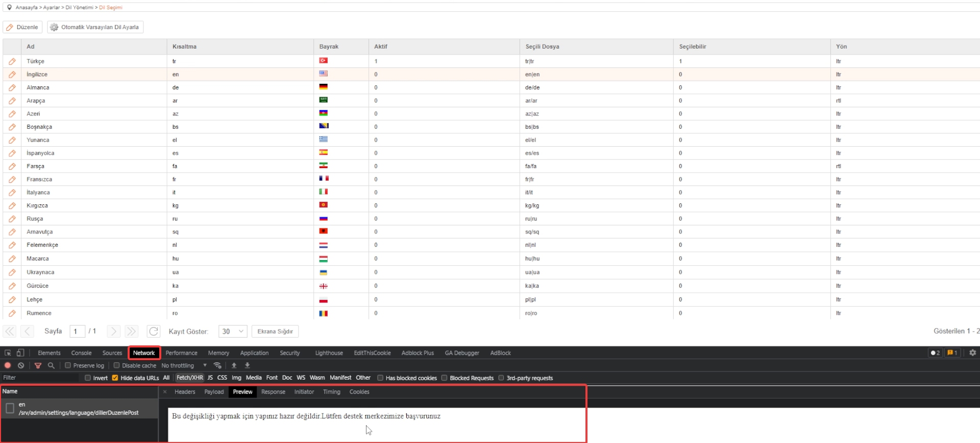
Task: Open the request Headers tab
Action: pyautogui.click(x=185, y=392)
